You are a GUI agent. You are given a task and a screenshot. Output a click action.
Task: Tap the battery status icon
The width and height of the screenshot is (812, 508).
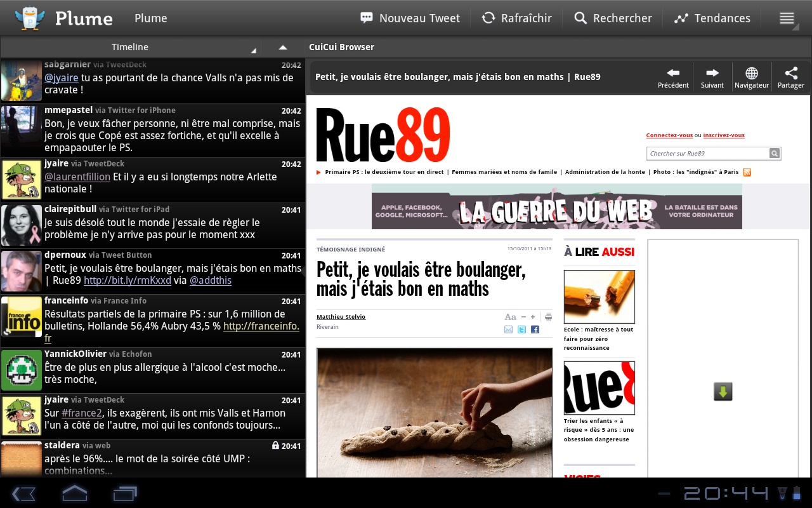(x=797, y=493)
